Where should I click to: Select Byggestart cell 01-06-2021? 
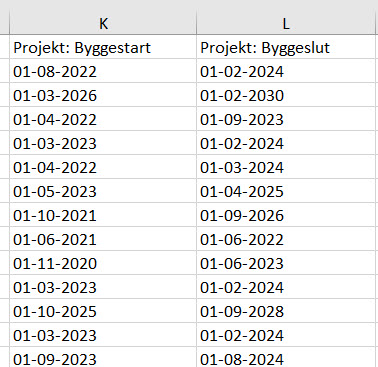[103, 239]
